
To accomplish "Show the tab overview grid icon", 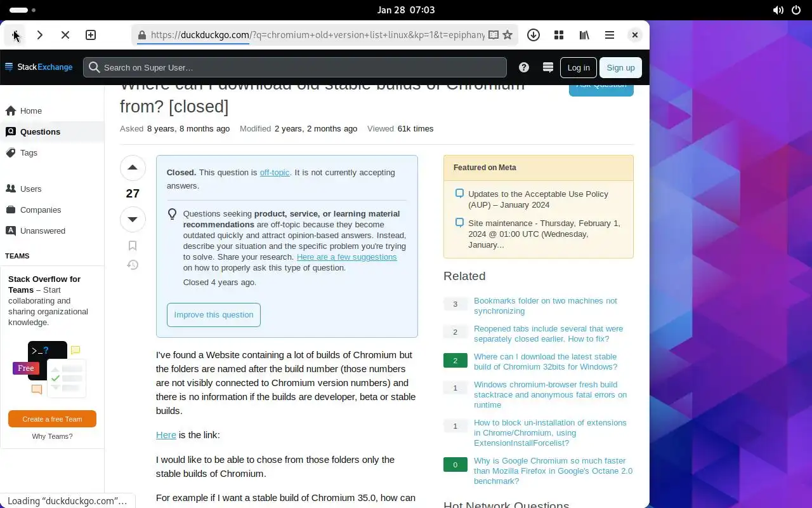I will click(559, 35).
